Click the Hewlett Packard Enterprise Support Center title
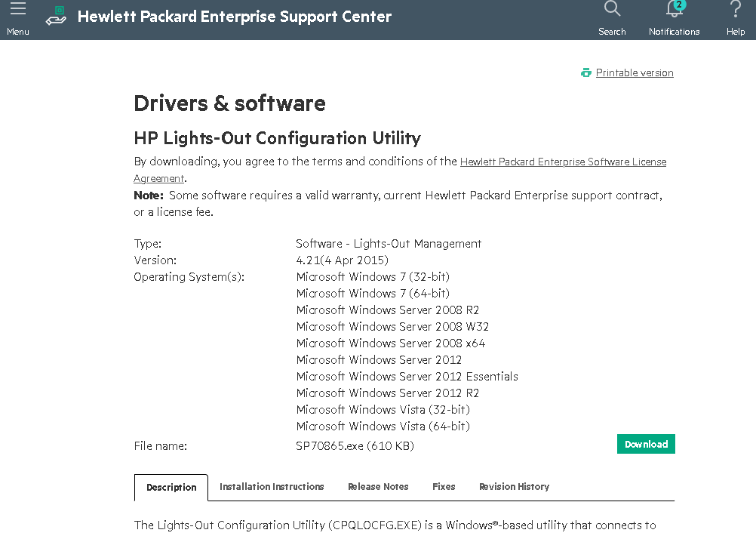The image size is (756, 536). 235,17
